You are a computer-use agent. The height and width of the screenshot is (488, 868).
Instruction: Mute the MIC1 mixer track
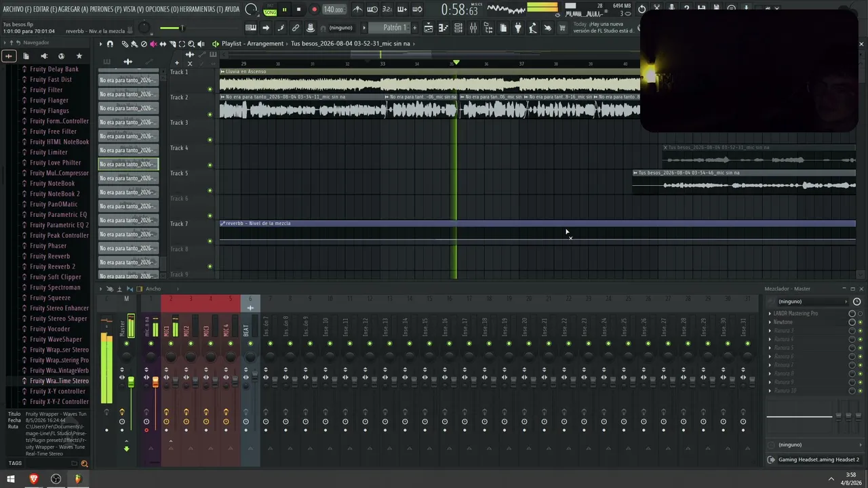(x=170, y=344)
